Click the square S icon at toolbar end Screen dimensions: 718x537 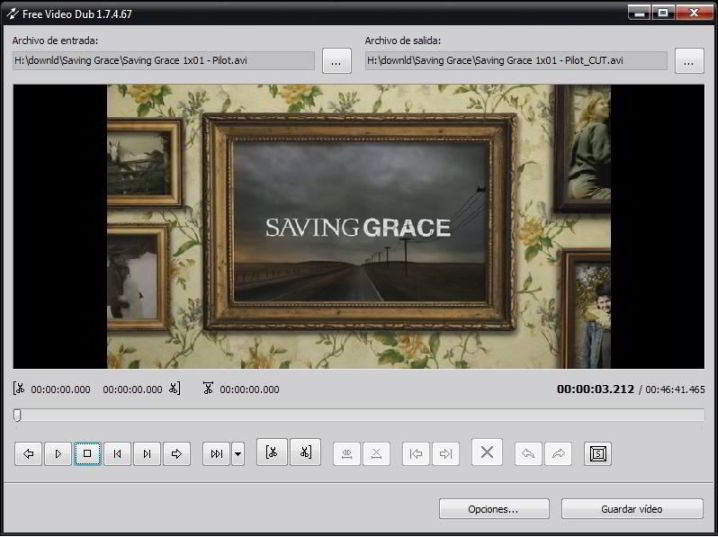pos(598,454)
